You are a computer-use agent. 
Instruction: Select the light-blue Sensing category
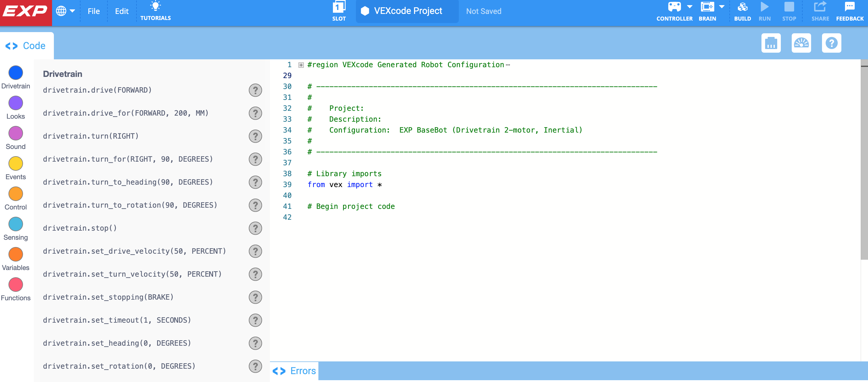[x=15, y=229]
